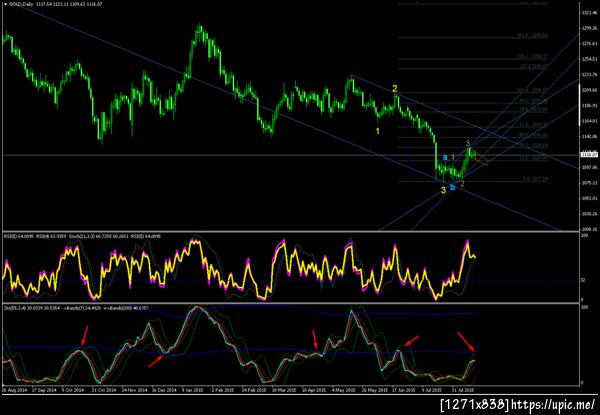The height and width of the screenshot is (415, 600).
Task: Select the orange wave label 2 near the low
Action: click(462, 184)
